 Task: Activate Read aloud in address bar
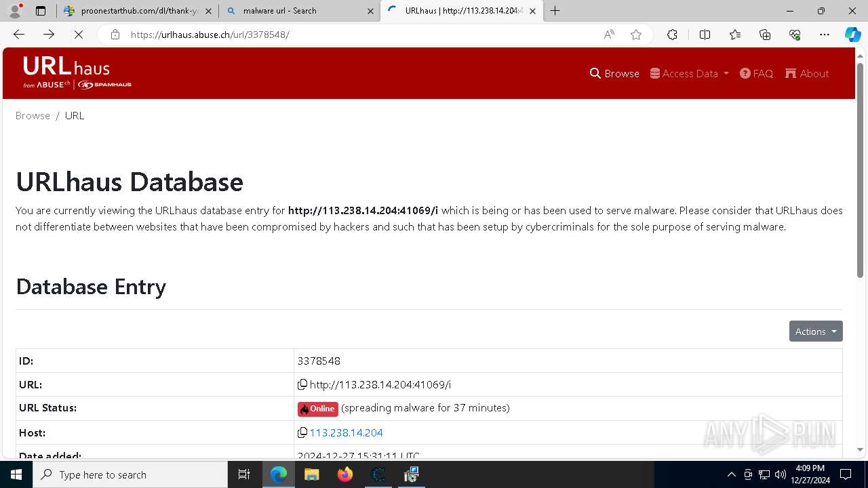[609, 35]
